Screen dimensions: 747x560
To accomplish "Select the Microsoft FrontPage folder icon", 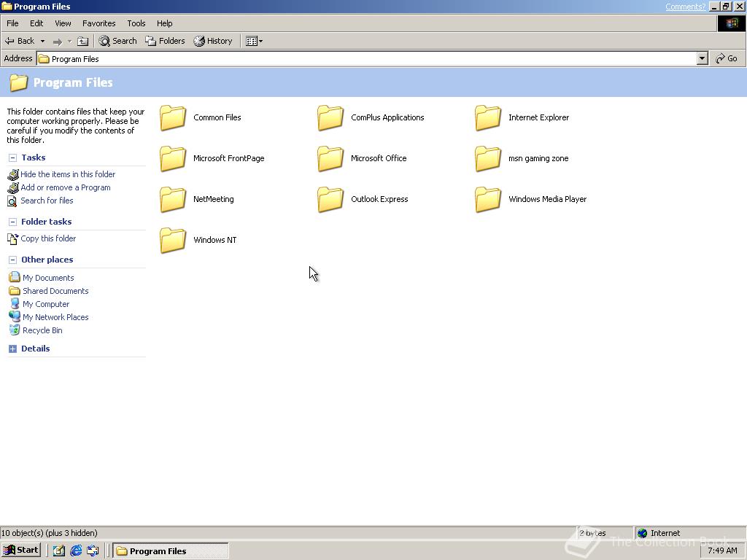I will click(x=172, y=158).
